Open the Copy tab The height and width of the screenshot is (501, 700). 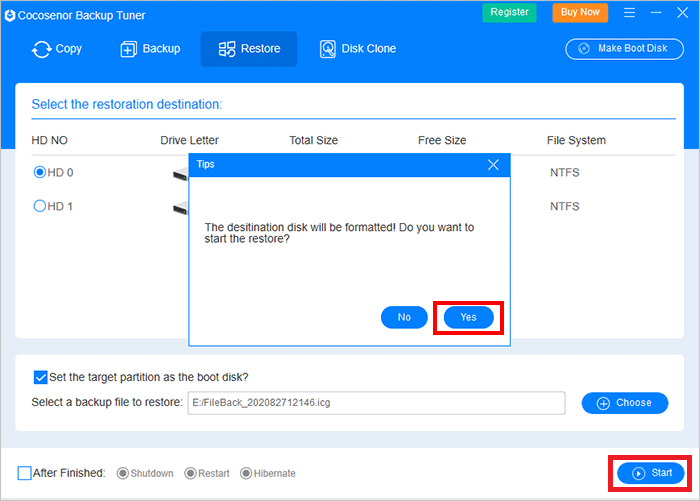(x=57, y=49)
